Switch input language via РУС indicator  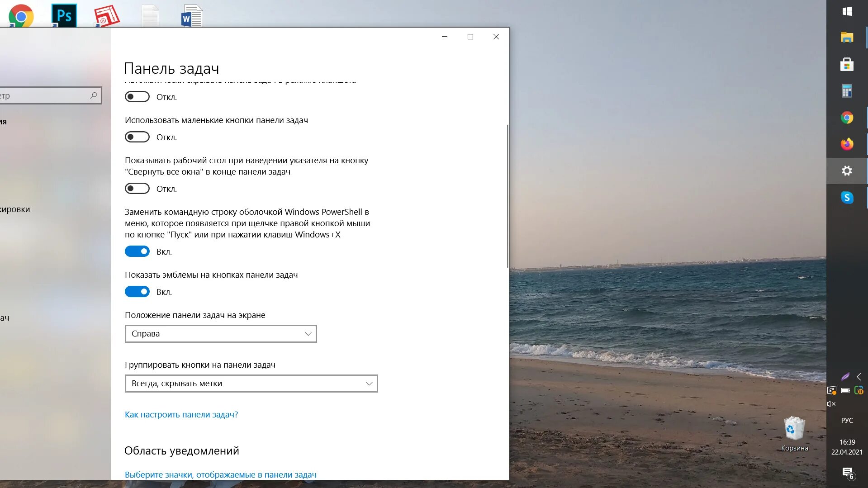click(x=847, y=421)
